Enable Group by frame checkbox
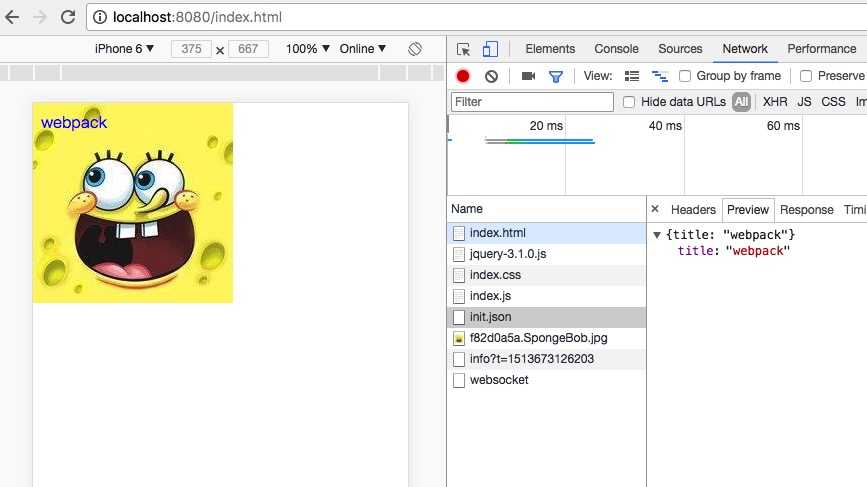 coord(685,76)
